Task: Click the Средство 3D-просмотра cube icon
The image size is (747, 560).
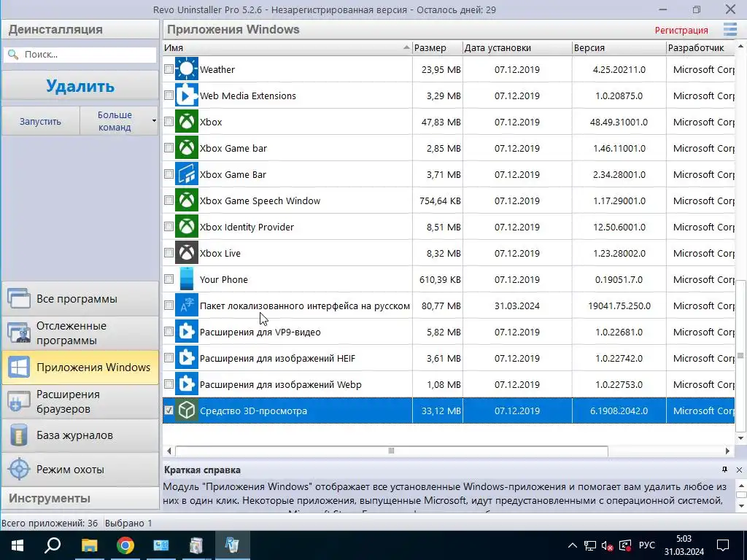Action: tap(186, 411)
